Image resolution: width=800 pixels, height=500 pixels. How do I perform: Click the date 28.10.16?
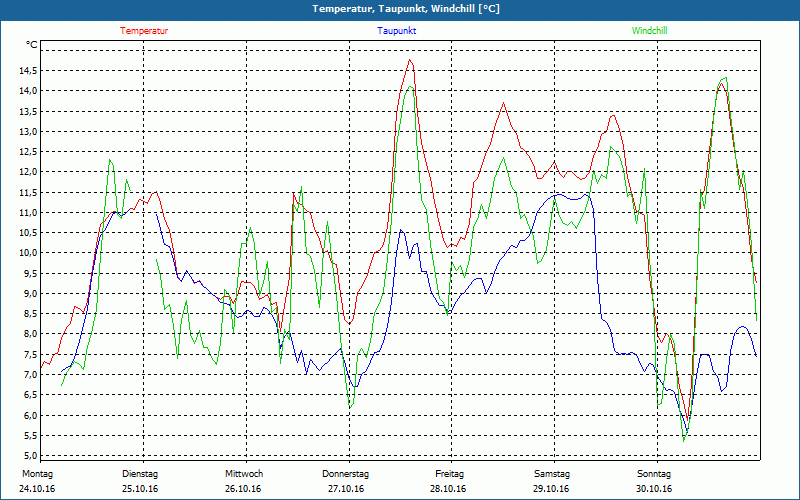point(448,489)
